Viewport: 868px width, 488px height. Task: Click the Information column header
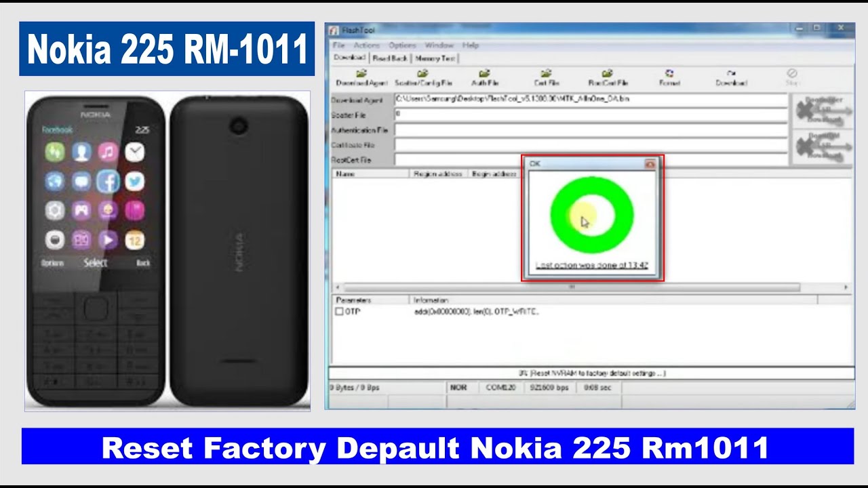coord(614,300)
